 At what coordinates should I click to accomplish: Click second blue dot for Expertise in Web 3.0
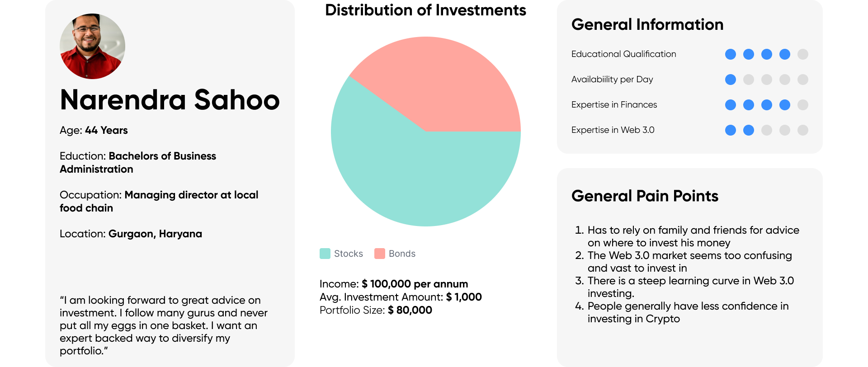point(749,130)
